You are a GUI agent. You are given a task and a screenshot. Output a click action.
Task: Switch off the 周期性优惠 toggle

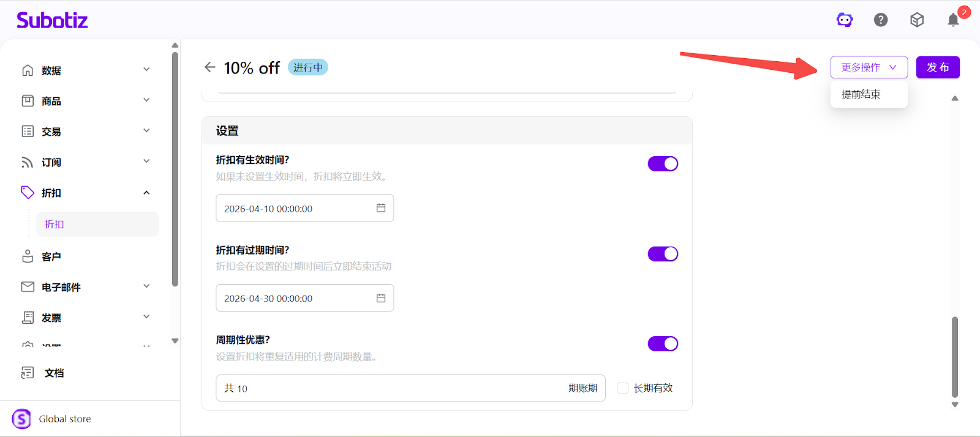(663, 344)
